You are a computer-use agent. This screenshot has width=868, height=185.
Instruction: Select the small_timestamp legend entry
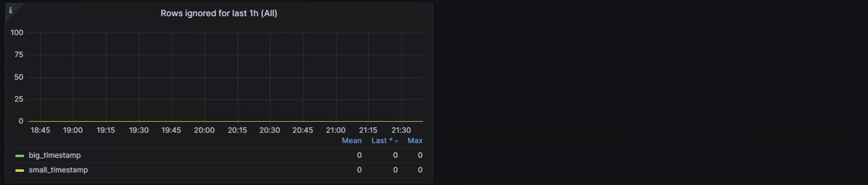point(58,170)
